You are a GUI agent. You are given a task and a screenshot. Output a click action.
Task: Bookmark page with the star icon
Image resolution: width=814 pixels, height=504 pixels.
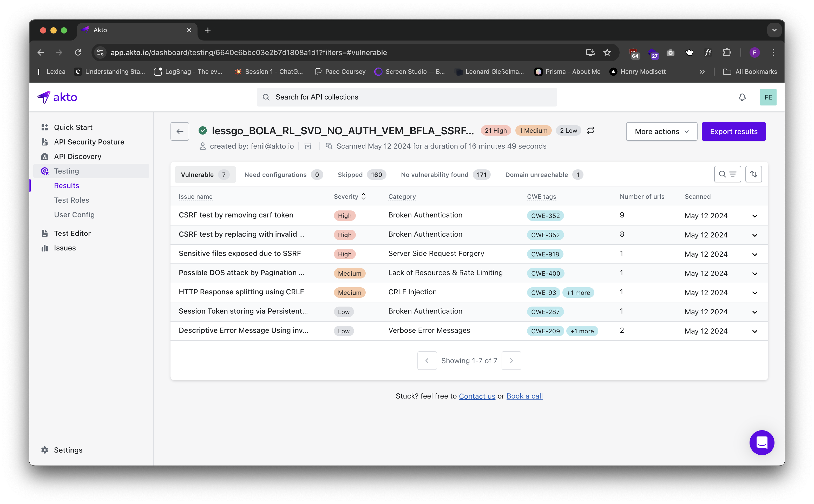pos(607,52)
